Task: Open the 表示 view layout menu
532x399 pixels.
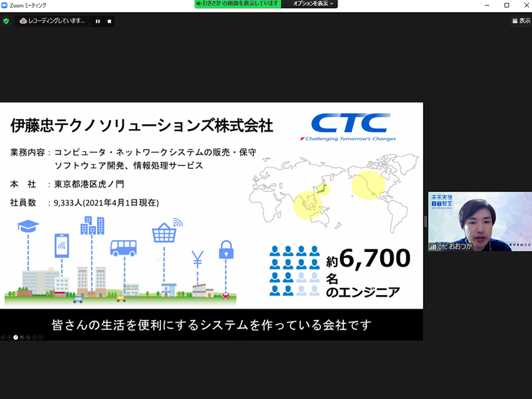Action: [521, 21]
